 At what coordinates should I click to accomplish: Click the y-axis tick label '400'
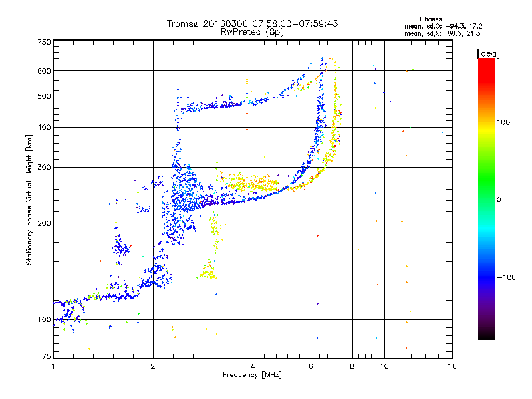point(44,128)
